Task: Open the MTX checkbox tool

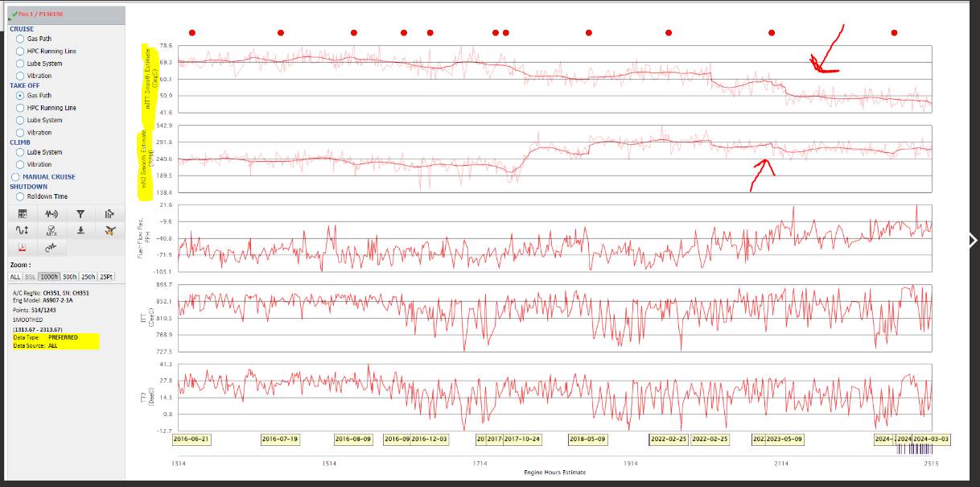Action: 51,231
